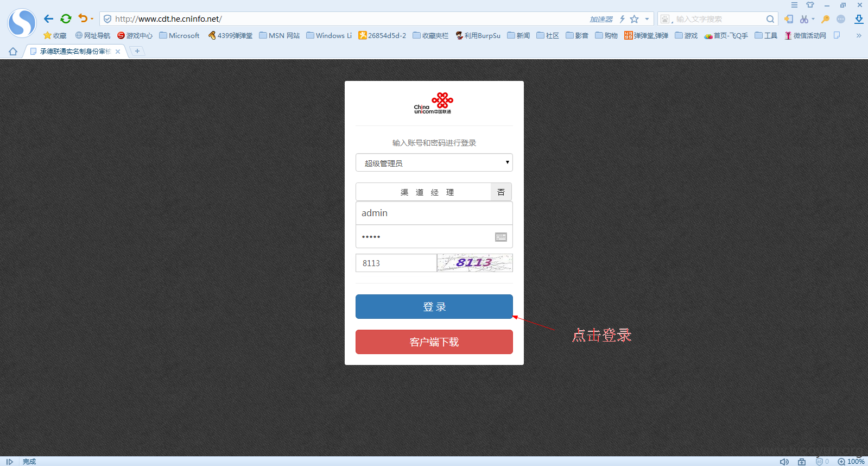Viewport: 868px width, 466px height.
Task: Click the sidebar toggle icon in status bar
Action: click(9, 462)
